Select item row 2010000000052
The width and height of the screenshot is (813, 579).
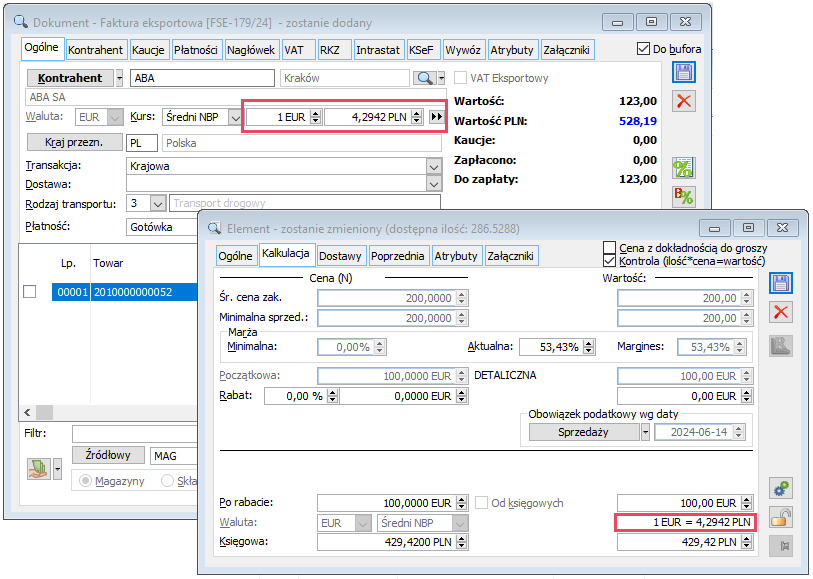coord(124,292)
